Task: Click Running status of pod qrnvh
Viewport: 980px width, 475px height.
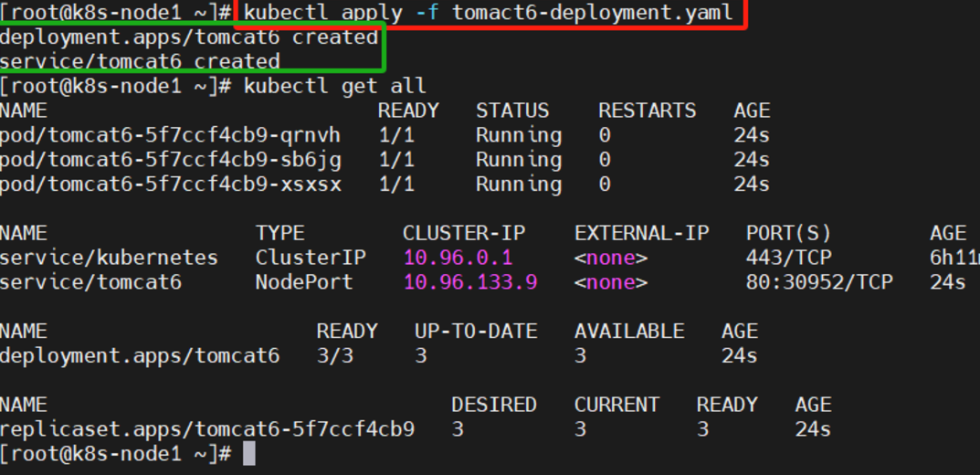Action: tap(519, 135)
